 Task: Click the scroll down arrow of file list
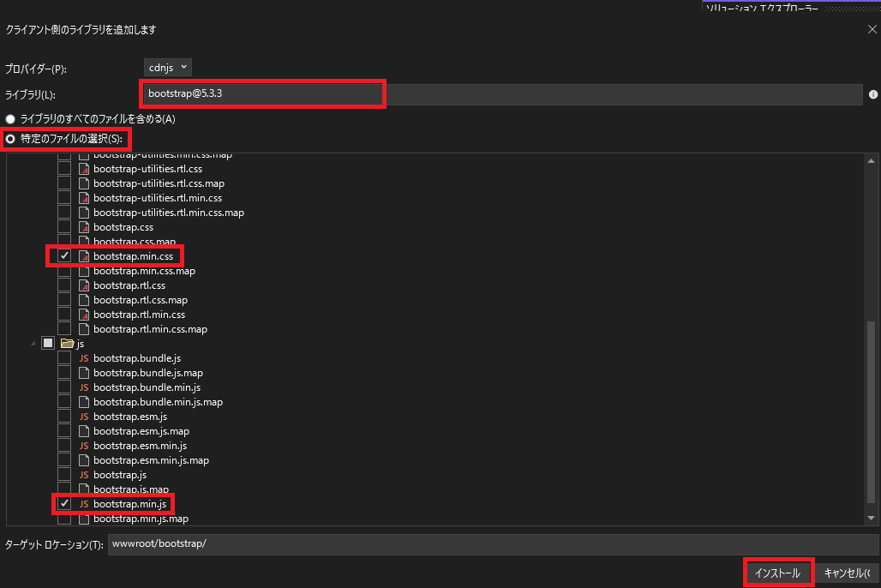871,519
